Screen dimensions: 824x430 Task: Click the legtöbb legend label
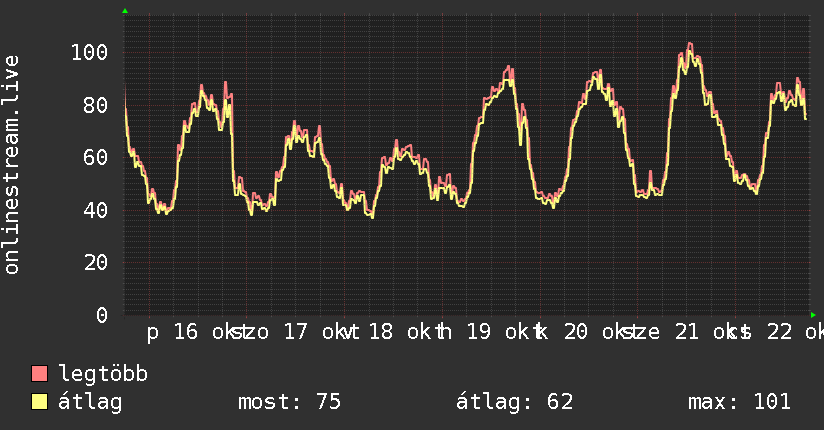point(103,374)
